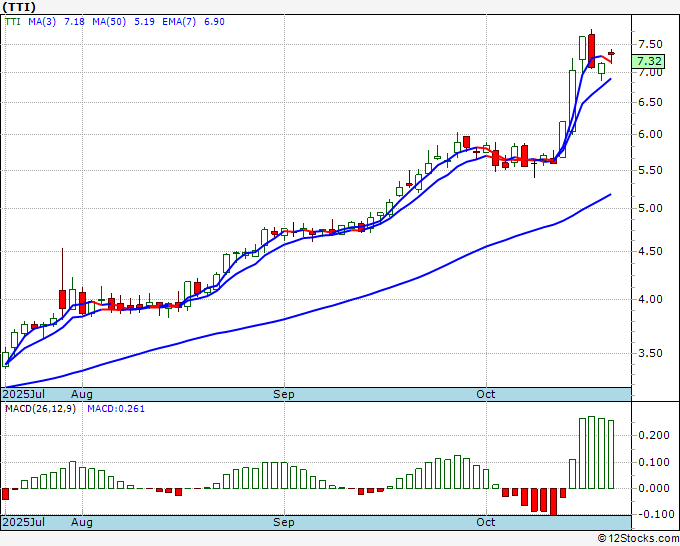Click the 0.100 MACD axis label
This screenshot has height=546, width=680.
point(654,462)
